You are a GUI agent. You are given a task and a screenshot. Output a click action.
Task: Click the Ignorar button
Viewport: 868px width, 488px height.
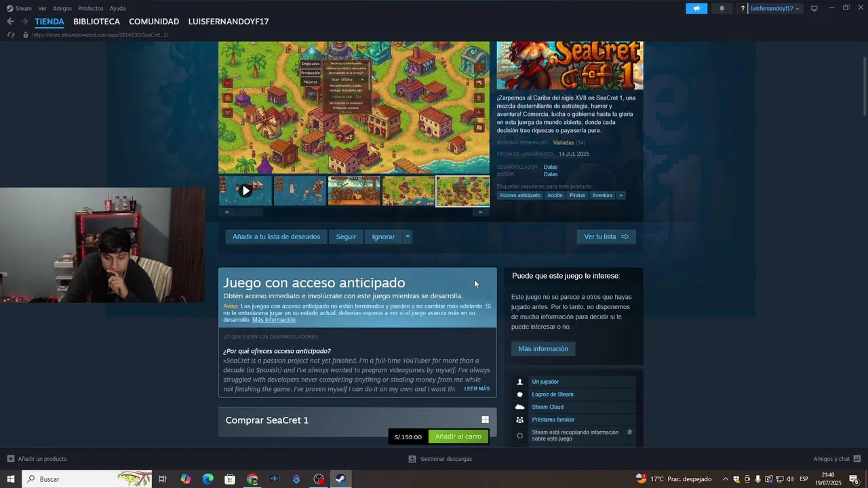[x=383, y=237]
